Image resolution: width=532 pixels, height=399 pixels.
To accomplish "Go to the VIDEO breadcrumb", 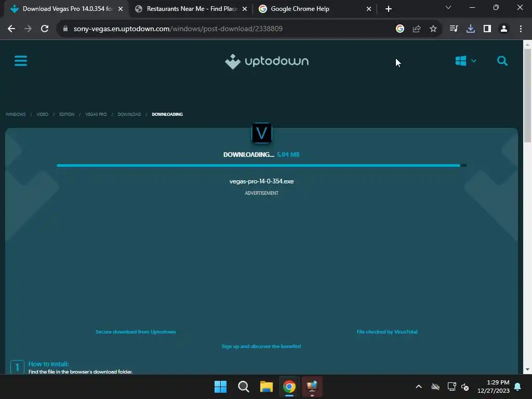I will point(43,114).
